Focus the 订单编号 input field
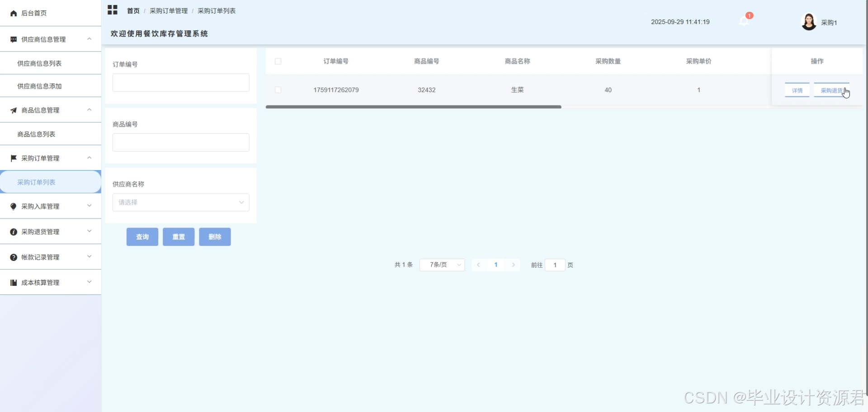This screenshot has height=412, width=868. (181, 83)
